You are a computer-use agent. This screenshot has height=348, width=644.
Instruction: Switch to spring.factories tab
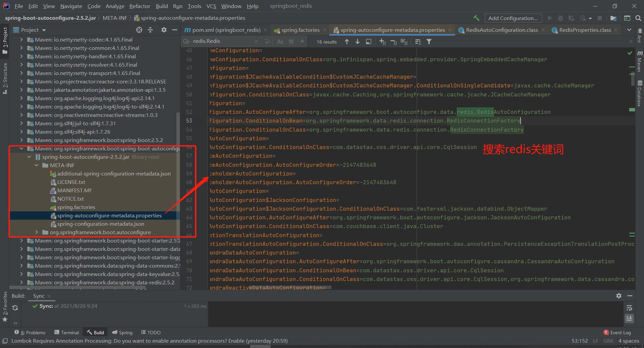pos(300,30)
